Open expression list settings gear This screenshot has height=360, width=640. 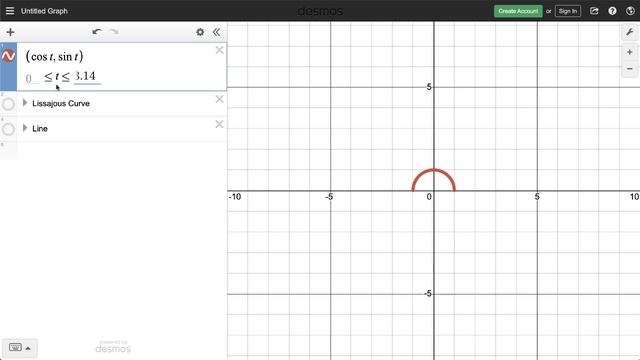[x=200, y=32]
